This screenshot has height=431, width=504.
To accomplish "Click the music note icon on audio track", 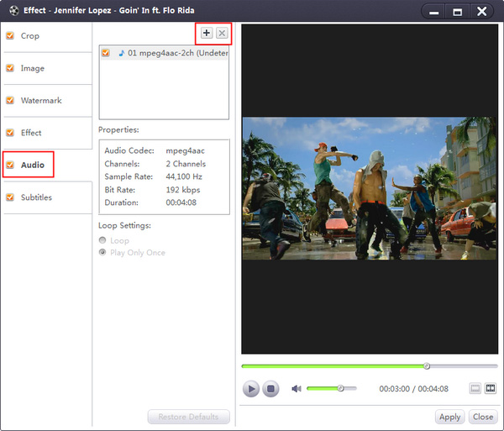I will [121, 53].
